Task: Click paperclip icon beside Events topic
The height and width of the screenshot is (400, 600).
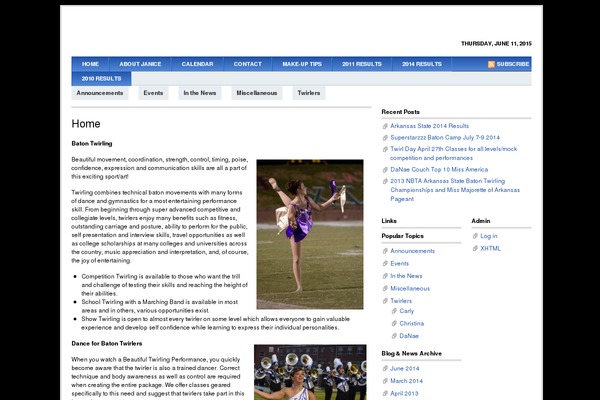Action: (x=385, y=264)
